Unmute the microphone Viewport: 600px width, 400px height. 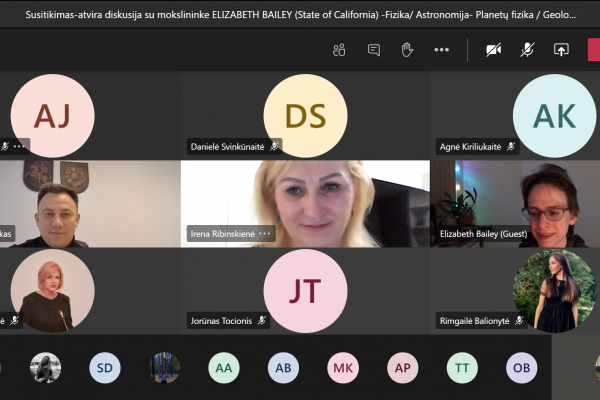(527, 50)
